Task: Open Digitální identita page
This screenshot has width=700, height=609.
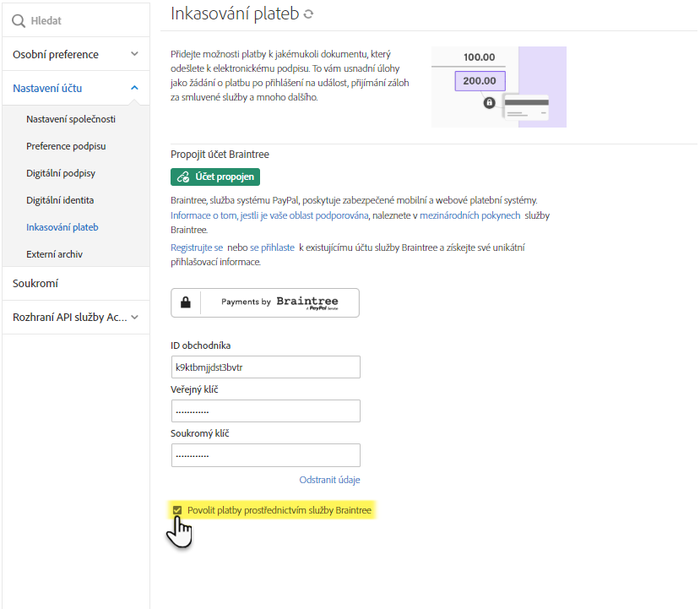Action: tap(60, 200)
